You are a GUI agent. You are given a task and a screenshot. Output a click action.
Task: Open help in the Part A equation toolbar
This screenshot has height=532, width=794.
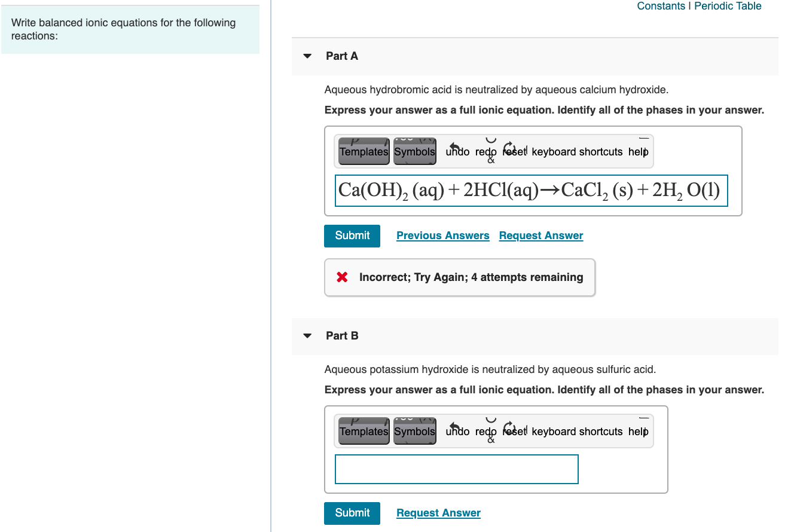pos(639,151)
